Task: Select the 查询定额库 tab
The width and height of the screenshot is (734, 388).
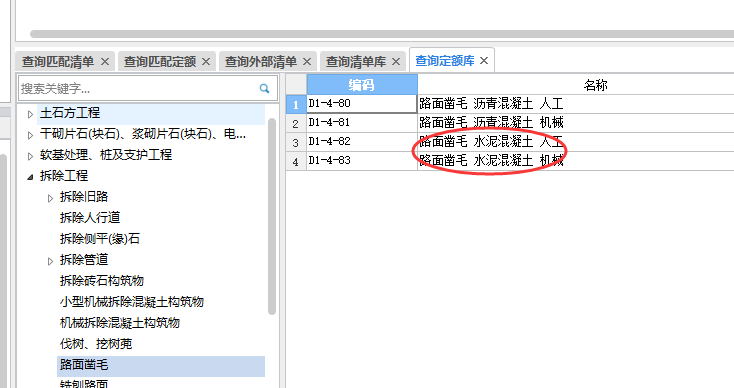Action: [445, 61]
